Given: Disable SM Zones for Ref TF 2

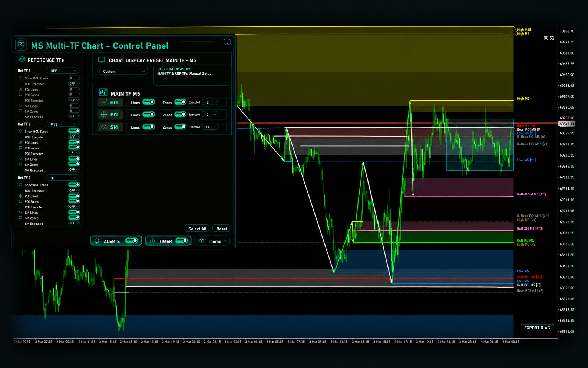Looking at the screenshot, I should tap(74, 164).
